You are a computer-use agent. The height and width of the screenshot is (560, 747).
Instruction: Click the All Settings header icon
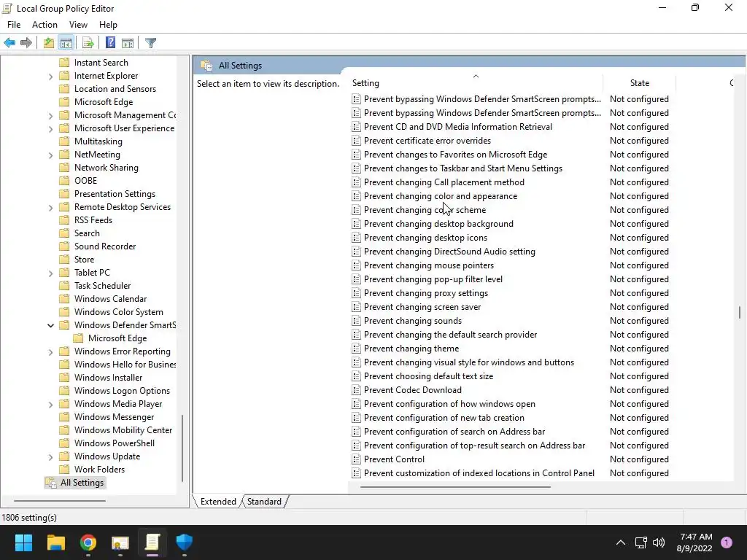pos(206,66)
